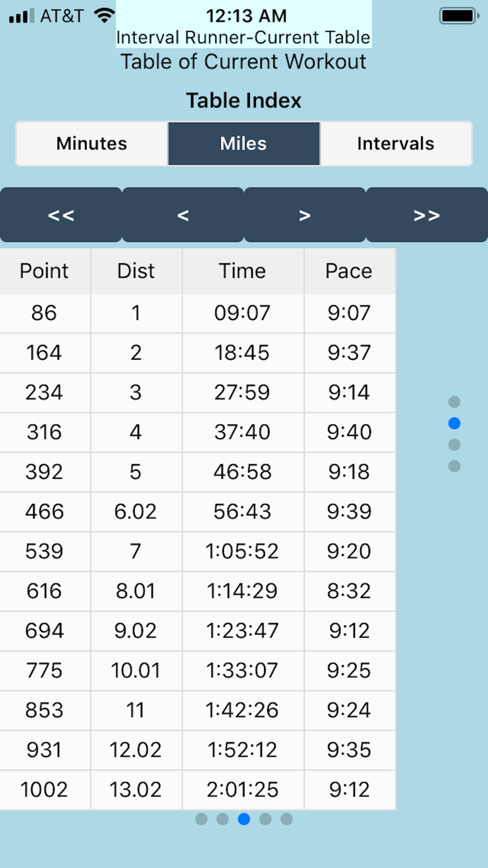Screen dimensions: 488x868
Task: Jump to last page with >> button
Action: (427, 215)
